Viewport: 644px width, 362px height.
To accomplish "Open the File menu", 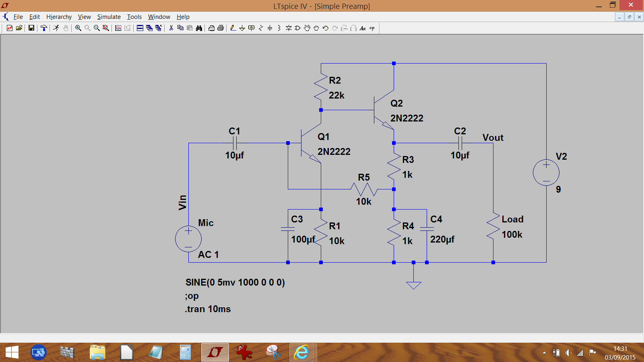I will (18, 17).
